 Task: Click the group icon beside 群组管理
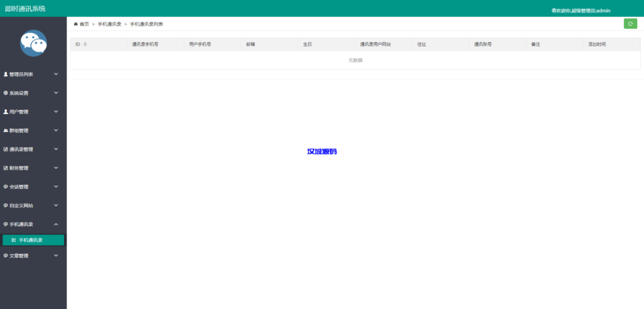tap(6, 131)
